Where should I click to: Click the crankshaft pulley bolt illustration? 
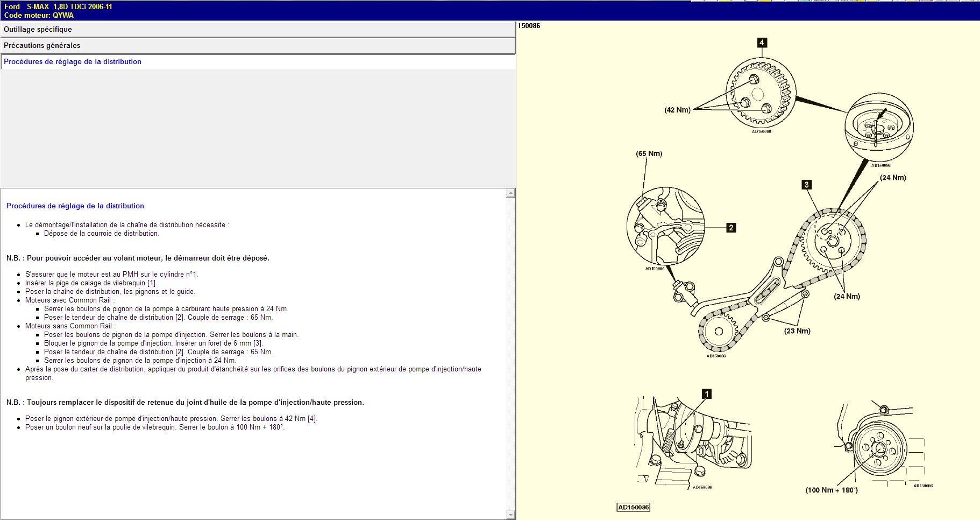pyautogui.click(x=879, y=448)
